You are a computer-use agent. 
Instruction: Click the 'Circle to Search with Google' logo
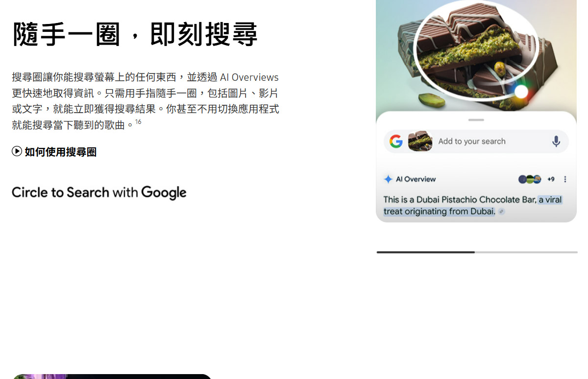point(99,192)
